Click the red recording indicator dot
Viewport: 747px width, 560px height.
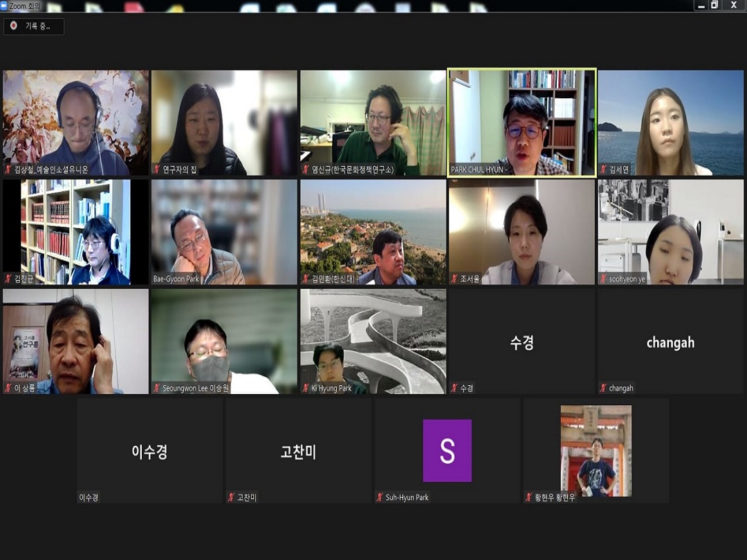(x=13, y=26)
